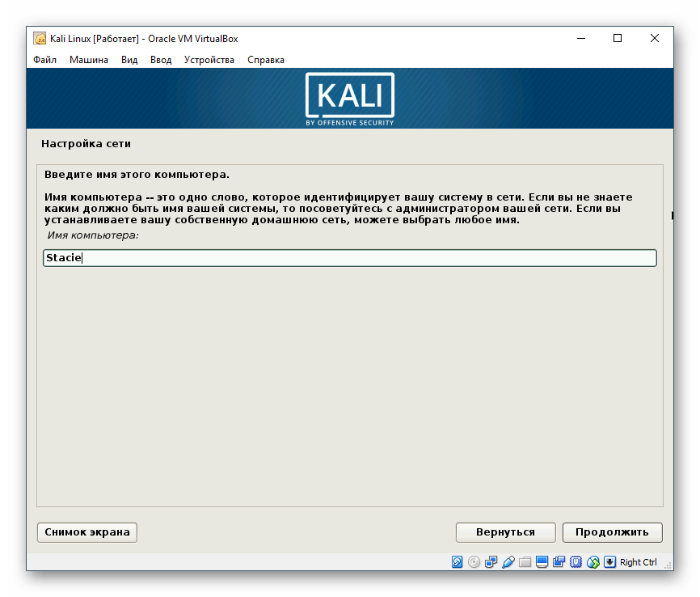Click the USB devices status icon

(x=577, y=562)
